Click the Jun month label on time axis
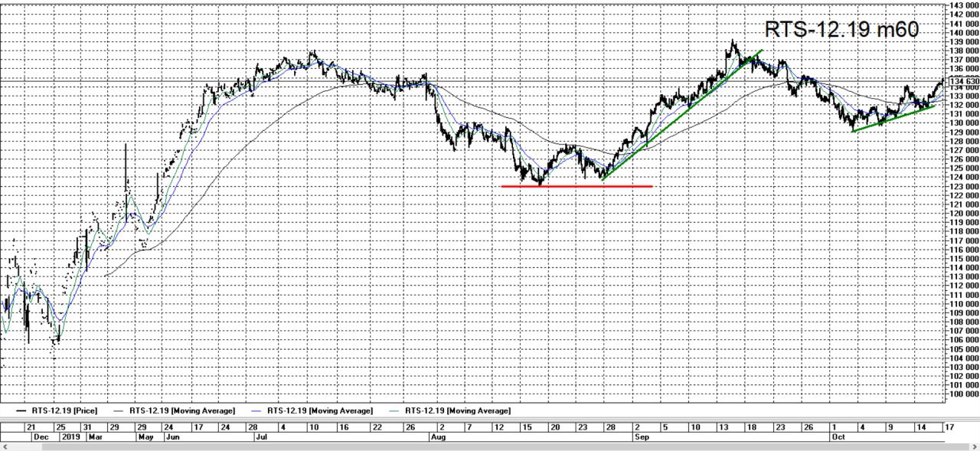 [173, 437]
